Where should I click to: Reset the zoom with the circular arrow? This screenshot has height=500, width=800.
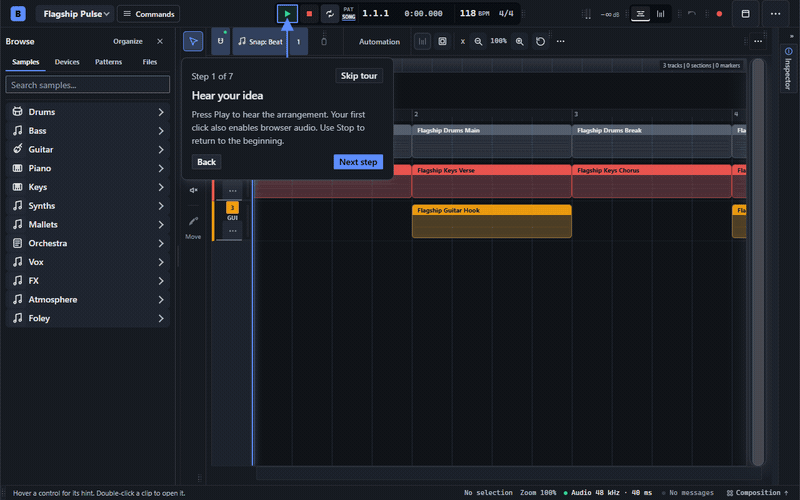point(540,41)
